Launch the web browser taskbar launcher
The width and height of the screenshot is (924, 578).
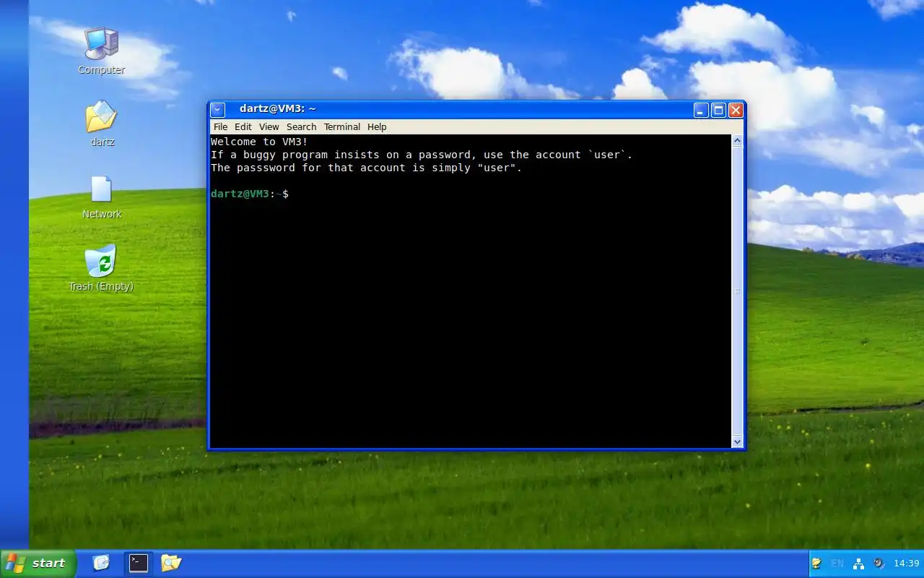[101, 563]
